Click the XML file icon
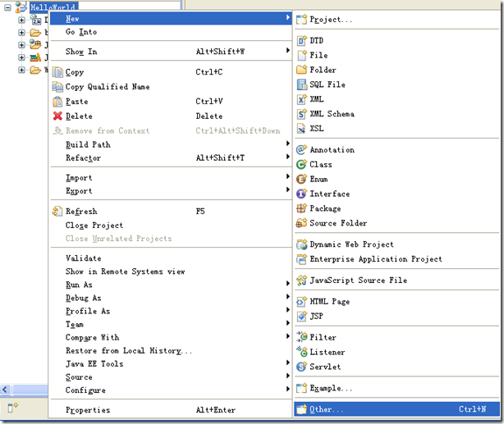This screenshot has height=424, width=504. pyautogui.click(x=301, y=99)
